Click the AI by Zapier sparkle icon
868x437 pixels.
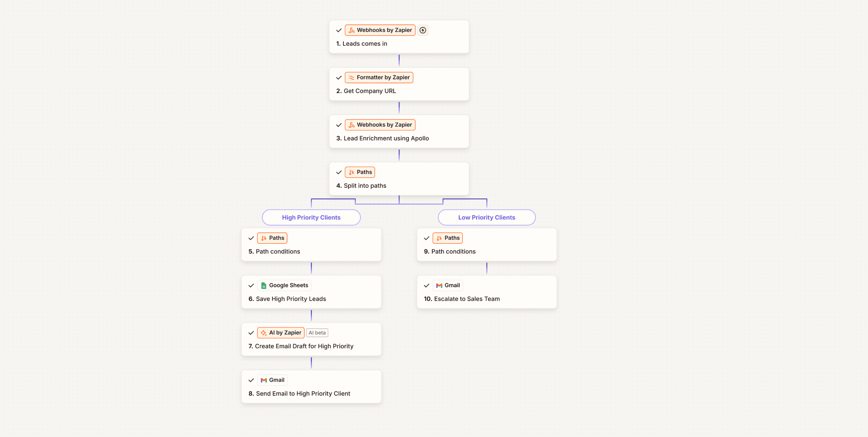point(263,333)
